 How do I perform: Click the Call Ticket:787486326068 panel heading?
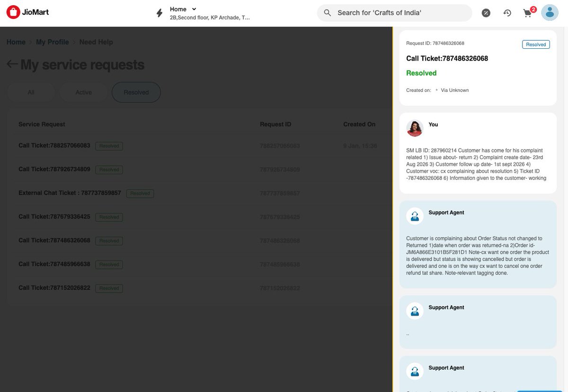(447, 59)
